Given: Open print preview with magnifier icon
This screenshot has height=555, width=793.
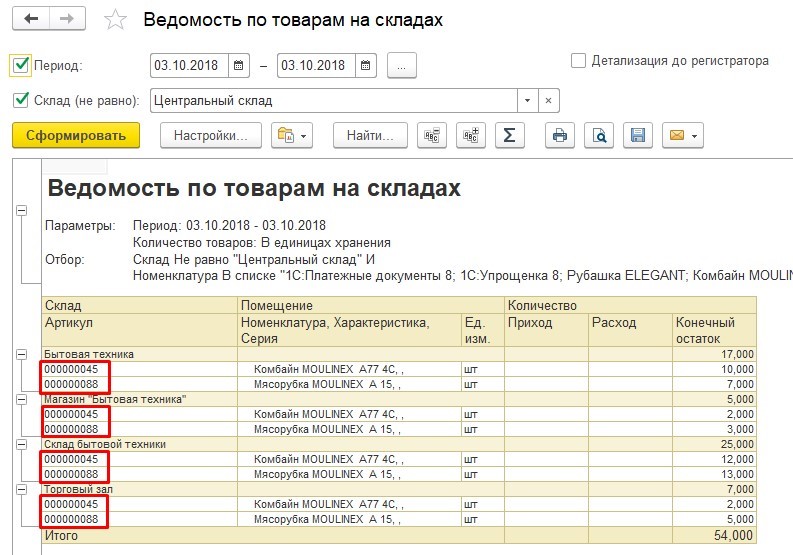Looking at the screenshot, I should point(599,135).
